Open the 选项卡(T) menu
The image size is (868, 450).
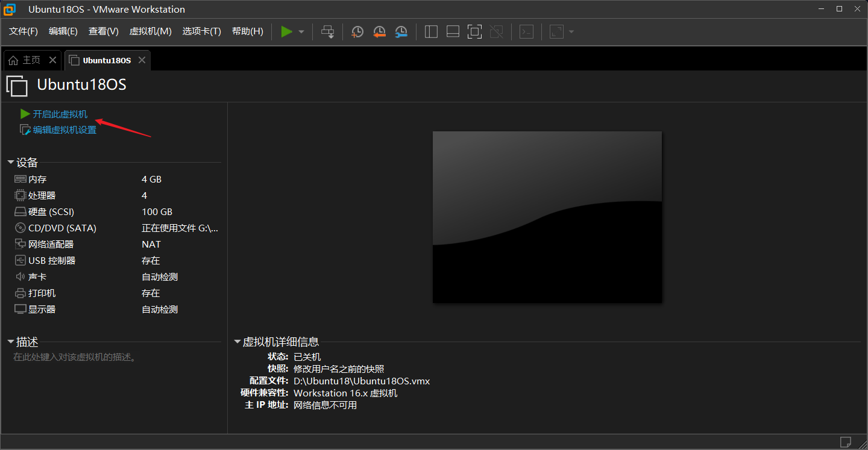202,31
